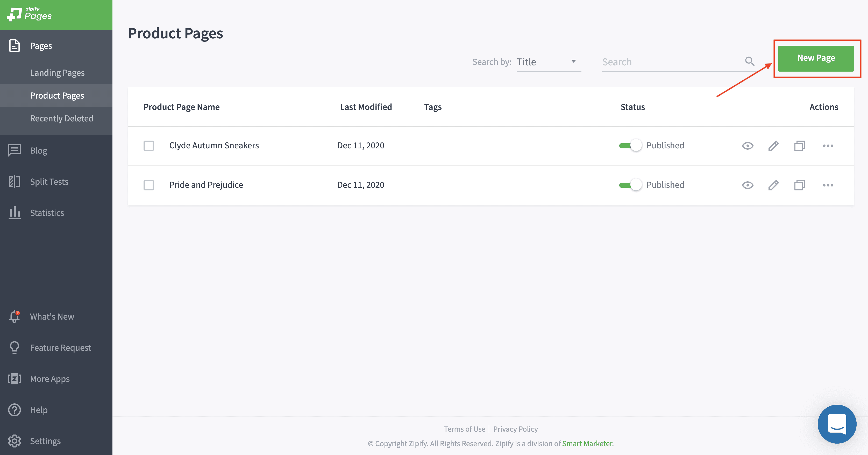Open the intercom chat bubble
Viewport: 868px width, 455px height.
coord(837,424)
